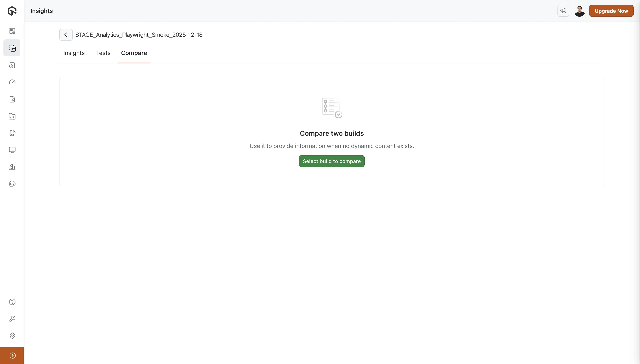Screen dimensions: 640x364
Task: Switch to the Tests tab
Action: pyautogui.click(x=103, y=53)
